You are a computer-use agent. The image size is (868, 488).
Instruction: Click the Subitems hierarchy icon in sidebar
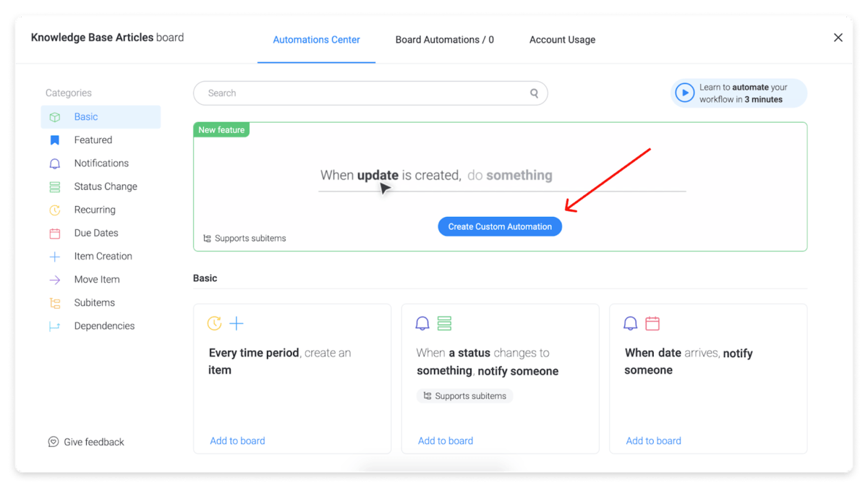[55, 303]
